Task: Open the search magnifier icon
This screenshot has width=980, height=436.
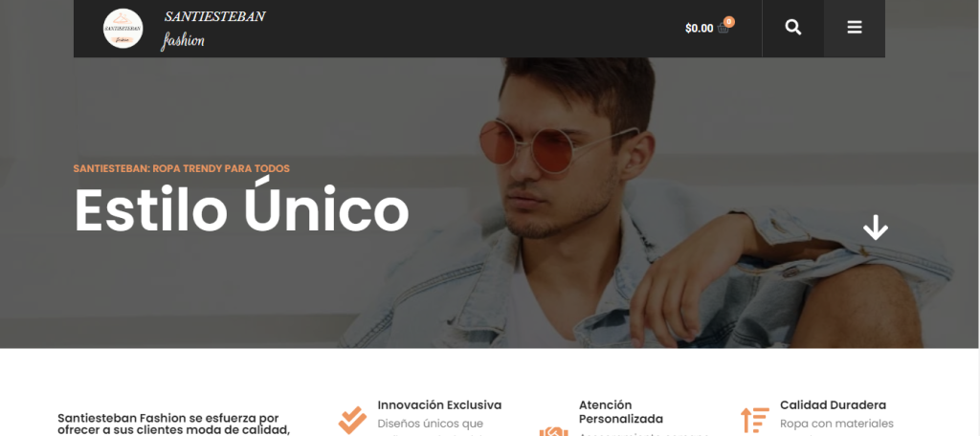Action: click(x=792, y=28)
